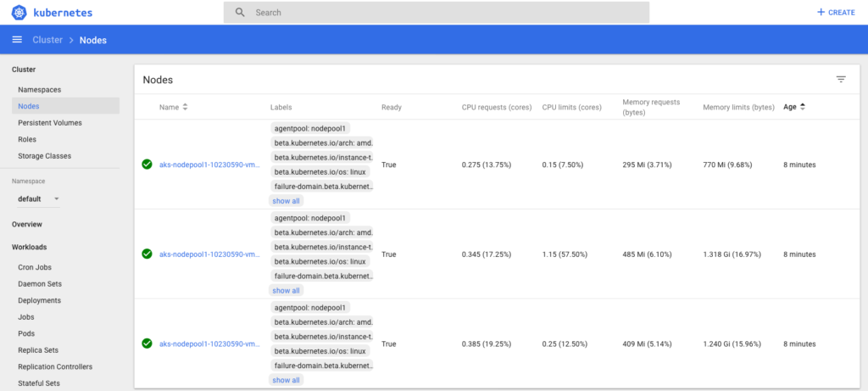This screenshot has height=391, width=868.
Task: Open the first aks-nodepool1 node link
Action: (x=209, y=165)
